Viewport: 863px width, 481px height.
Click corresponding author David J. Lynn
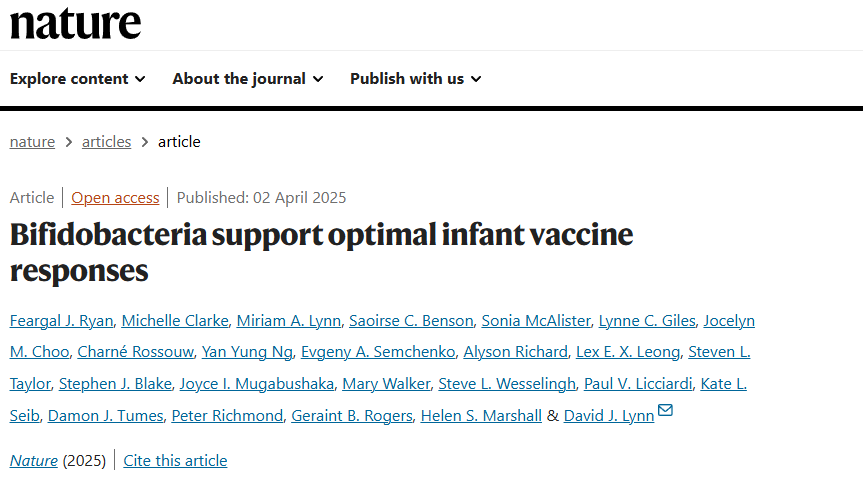click(x=609, y=416)
